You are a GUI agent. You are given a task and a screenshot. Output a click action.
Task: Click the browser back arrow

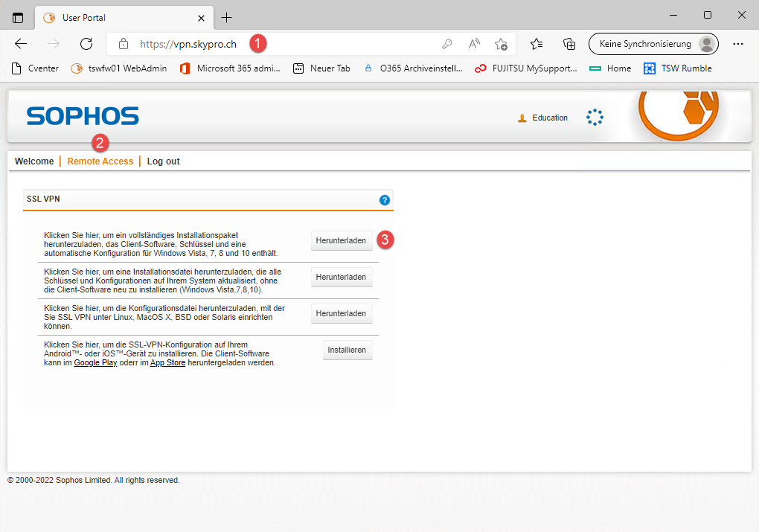21,44
